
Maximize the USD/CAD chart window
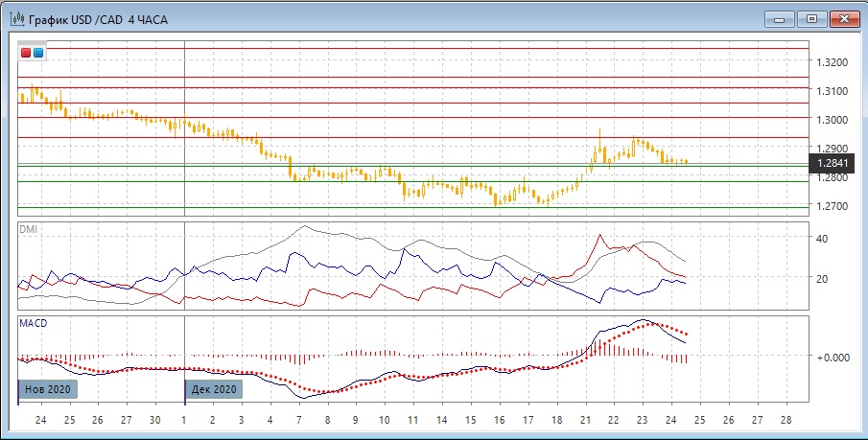click(x=811, y=19)
